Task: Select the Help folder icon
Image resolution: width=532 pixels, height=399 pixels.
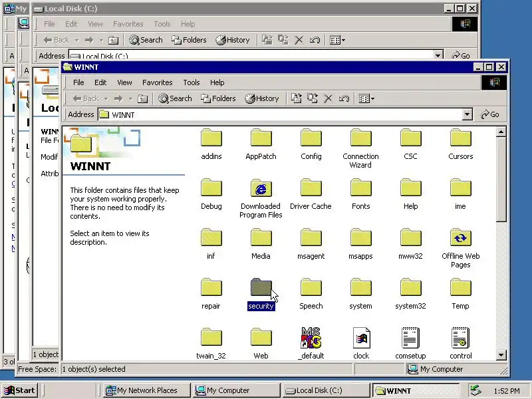Action: coord(410,188)
